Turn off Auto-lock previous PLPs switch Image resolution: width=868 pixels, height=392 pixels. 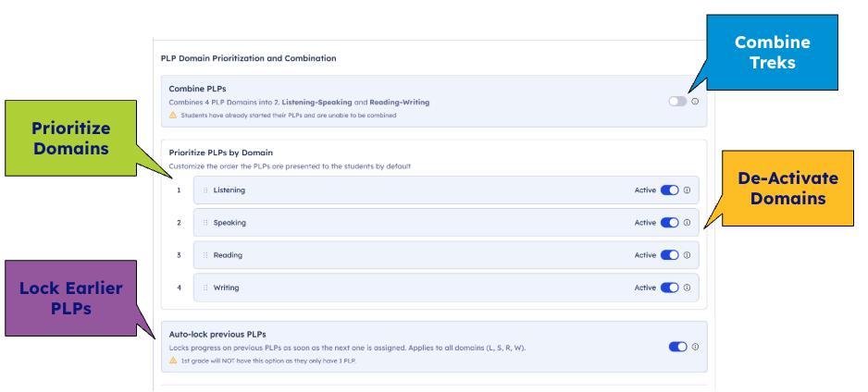[678, 347]
